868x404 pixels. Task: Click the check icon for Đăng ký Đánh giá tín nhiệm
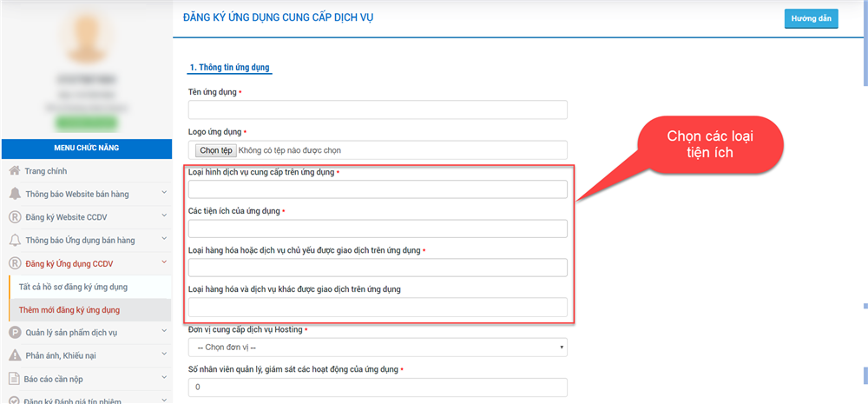15,401
